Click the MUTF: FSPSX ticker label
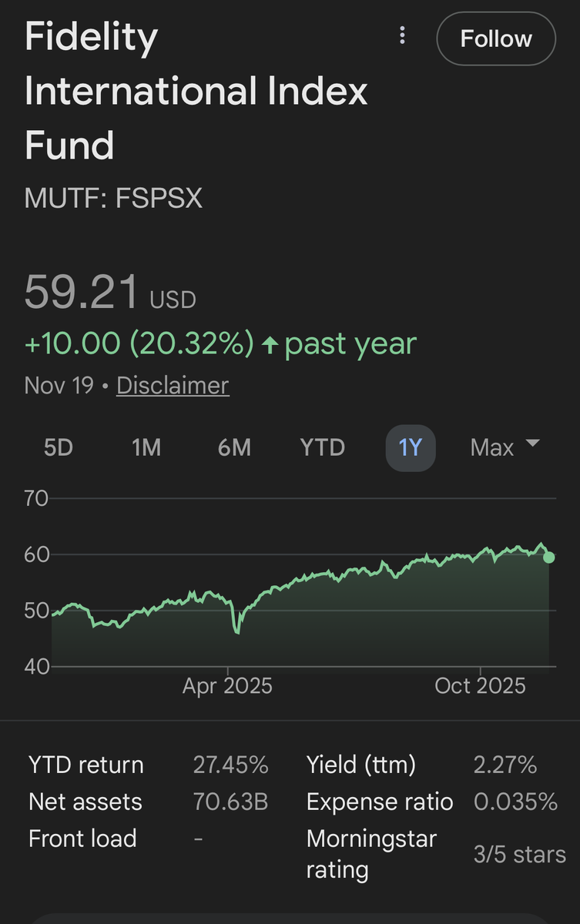Viewport: 580px width, 924px height. (113, 199)
